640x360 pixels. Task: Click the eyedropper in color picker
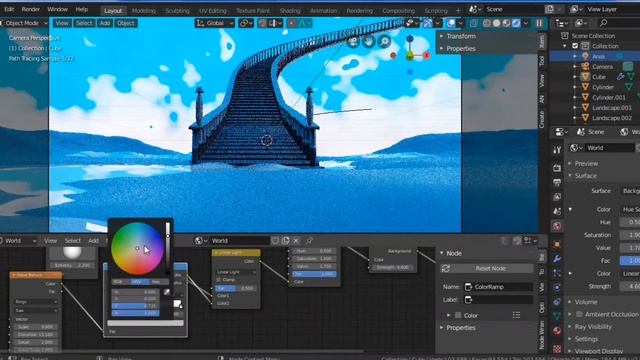[167, 292]
